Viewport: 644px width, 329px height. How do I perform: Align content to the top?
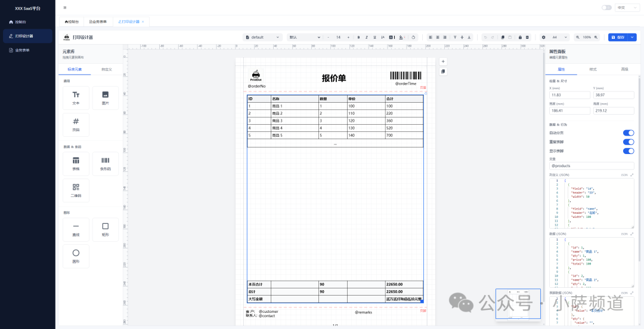[454, 38]
